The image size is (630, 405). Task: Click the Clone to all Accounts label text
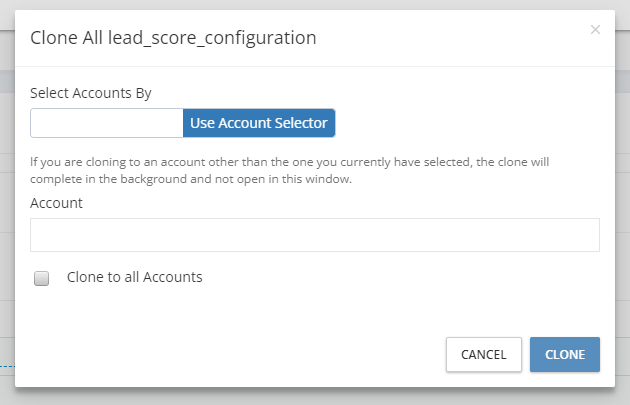pos(135,277)
